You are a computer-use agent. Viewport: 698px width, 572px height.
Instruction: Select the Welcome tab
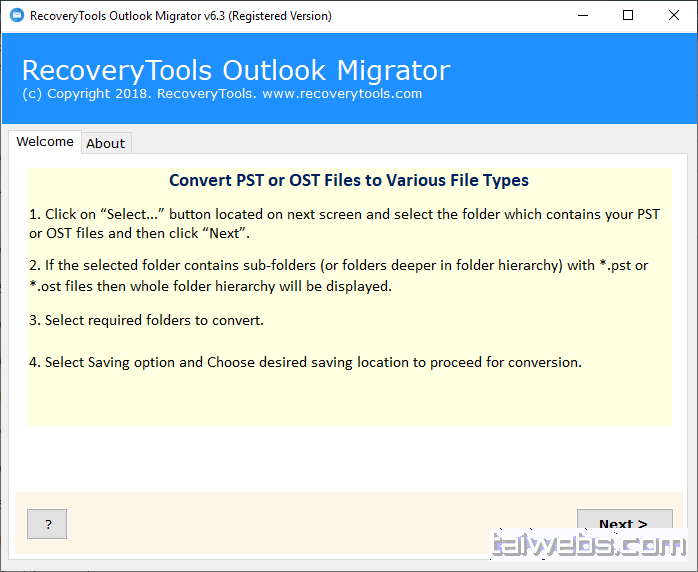pos(45,142)
